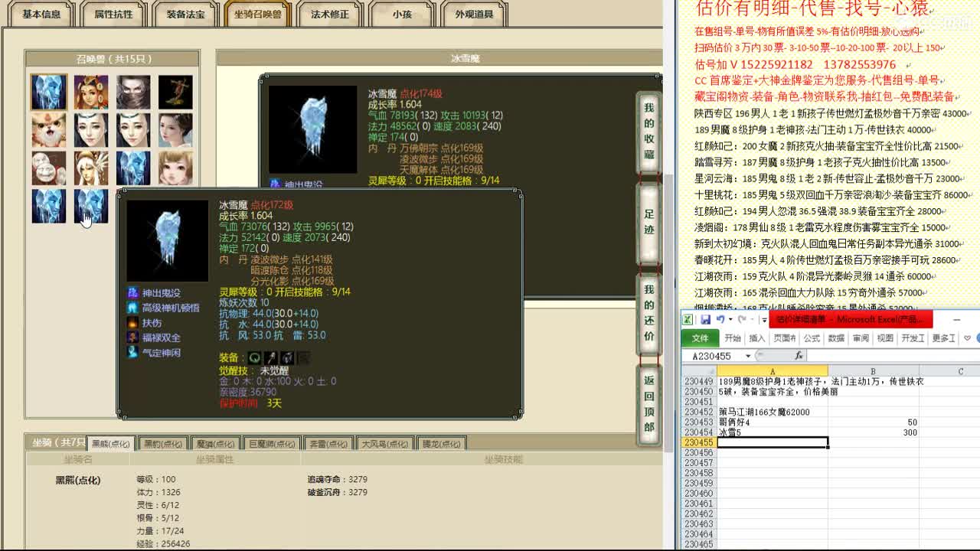The image size is (980, 551).
Task: Click the second equipment slot icon
Action: click(271, 357)
